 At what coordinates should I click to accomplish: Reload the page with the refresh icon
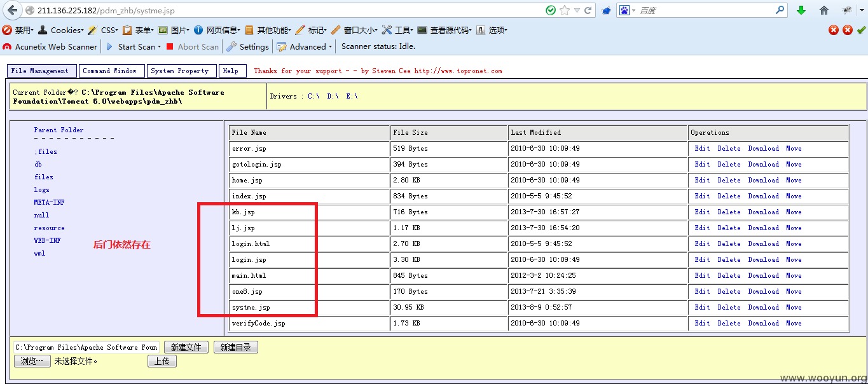[x=588, y=10]
